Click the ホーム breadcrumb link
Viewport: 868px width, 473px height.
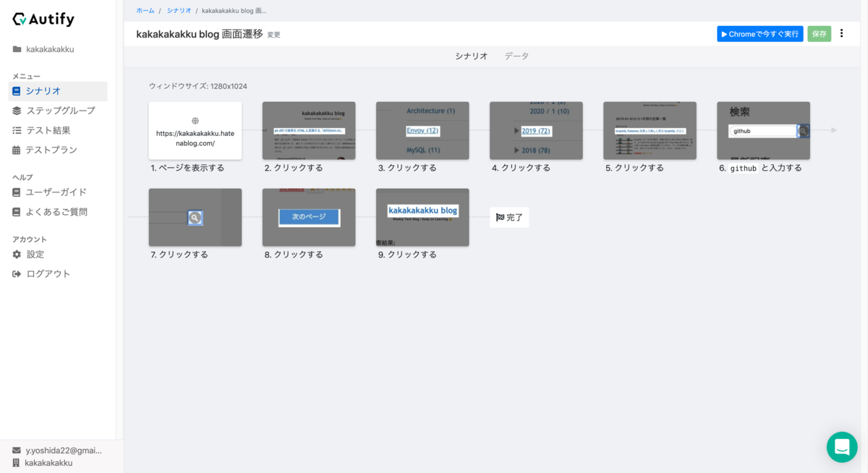pyautogui.click(x=145, y=11)
